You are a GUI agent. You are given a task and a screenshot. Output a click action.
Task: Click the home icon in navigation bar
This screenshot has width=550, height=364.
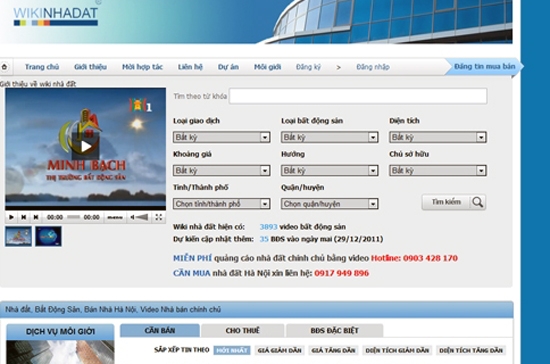point(5,67)
